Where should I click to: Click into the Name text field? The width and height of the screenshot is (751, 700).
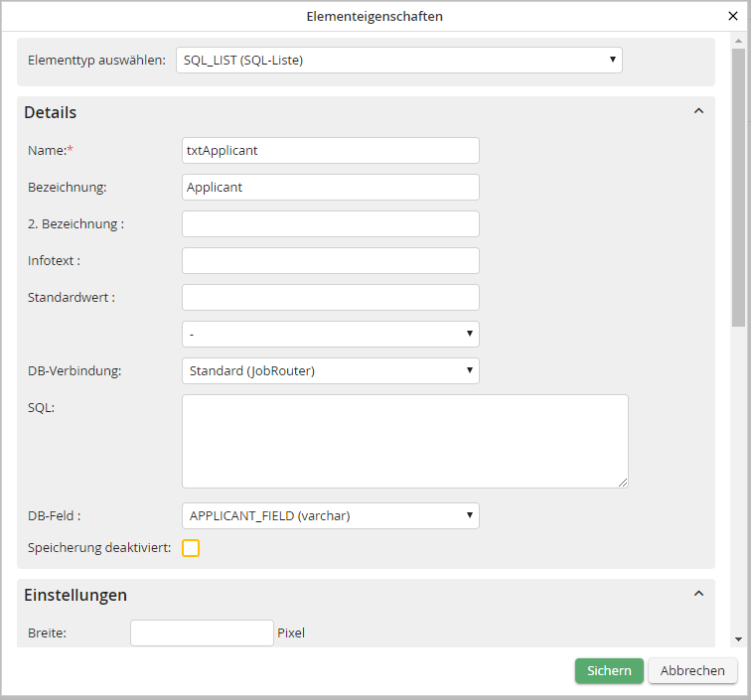330,151
